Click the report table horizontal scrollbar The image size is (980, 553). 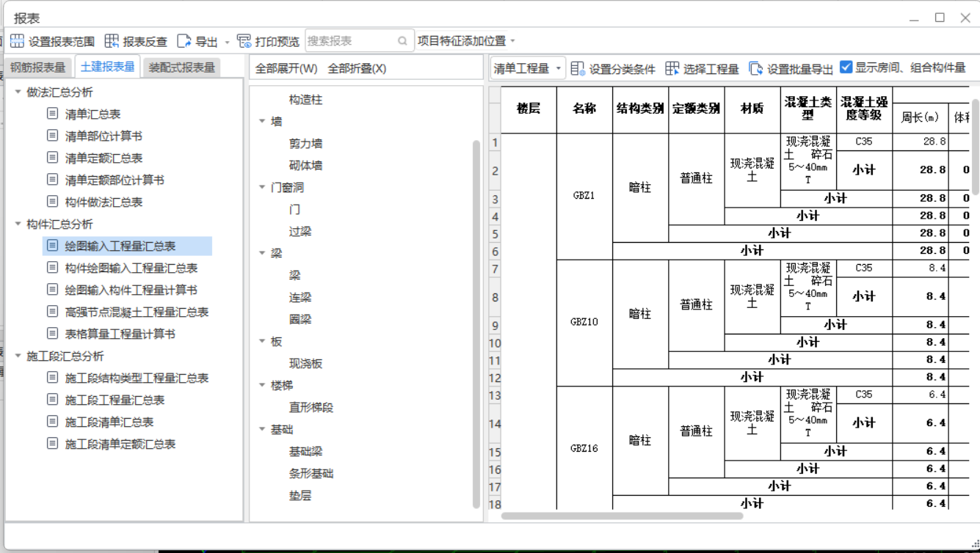coord(623,516)
